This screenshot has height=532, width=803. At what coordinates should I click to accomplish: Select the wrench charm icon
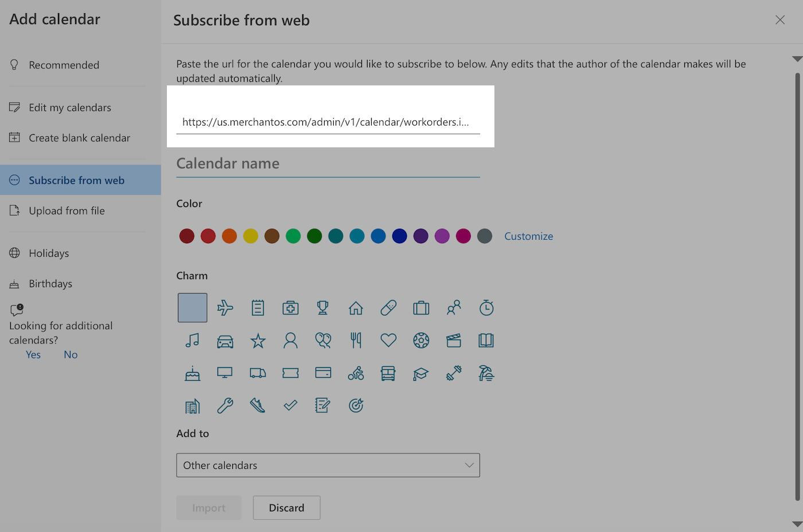(x=225, y=405)
